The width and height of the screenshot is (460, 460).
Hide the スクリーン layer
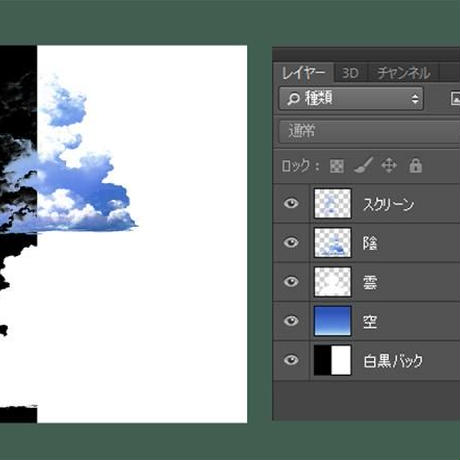click(x=291, y=203)
